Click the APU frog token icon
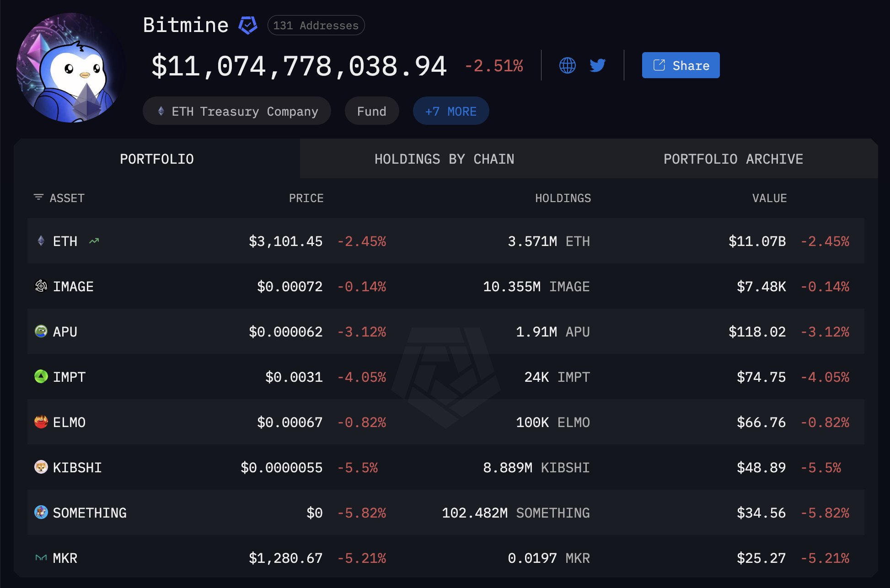 41,331
